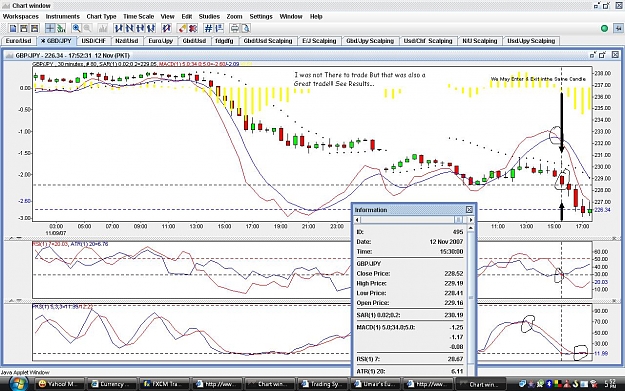Open the Zoom menu
Screen dimensions: 625x391
[234, 16]
